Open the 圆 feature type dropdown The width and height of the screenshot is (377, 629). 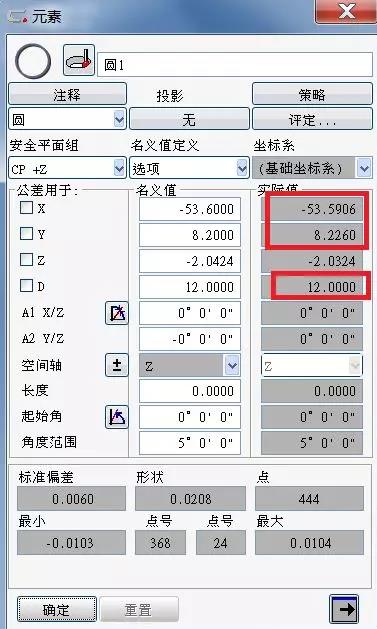pyautogui.click(x=119, y=119)
